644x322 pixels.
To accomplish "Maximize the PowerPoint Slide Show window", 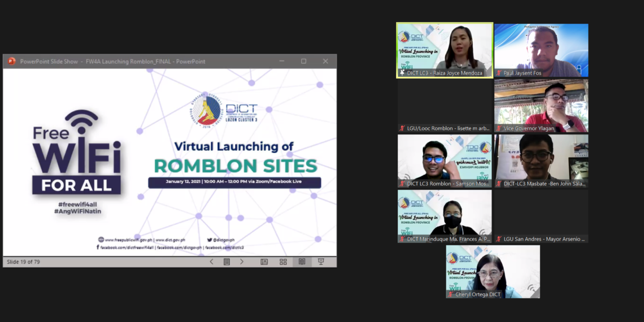I will click(303, 61).
